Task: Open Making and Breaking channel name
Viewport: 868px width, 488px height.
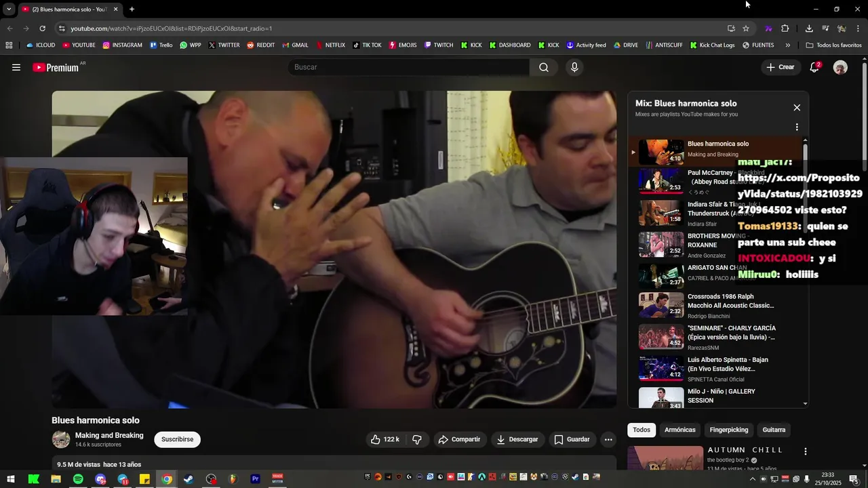Action: pos(109,435)
